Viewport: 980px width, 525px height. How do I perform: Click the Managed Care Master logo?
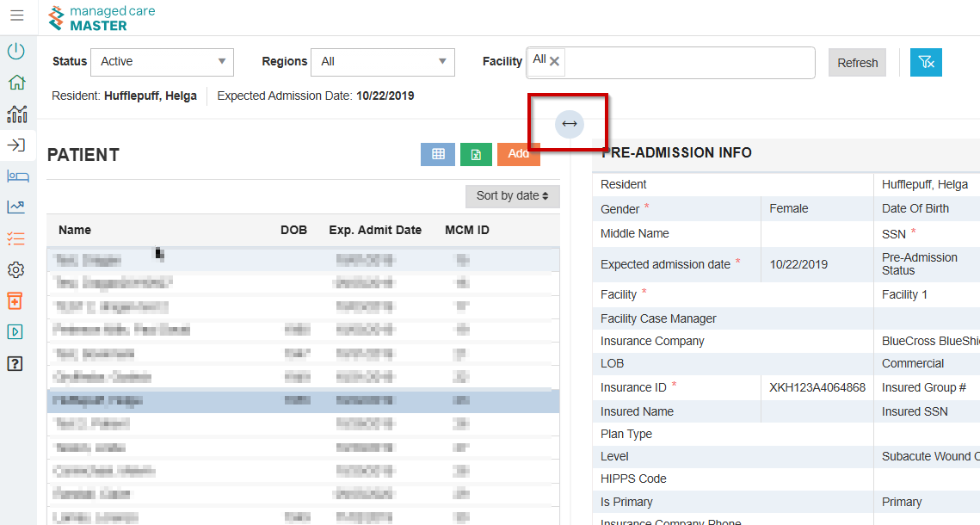coord(102,18)
